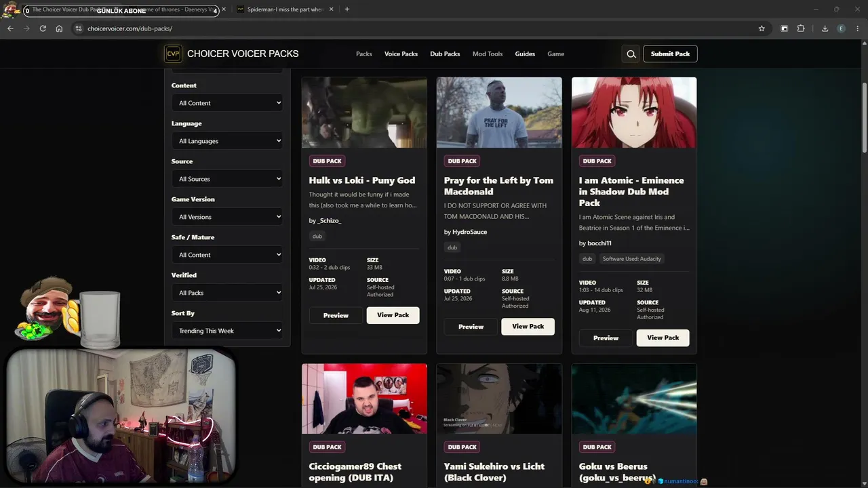868x488 pixels.
Task: Click the Submit Pack button
Action: (670, 54)
